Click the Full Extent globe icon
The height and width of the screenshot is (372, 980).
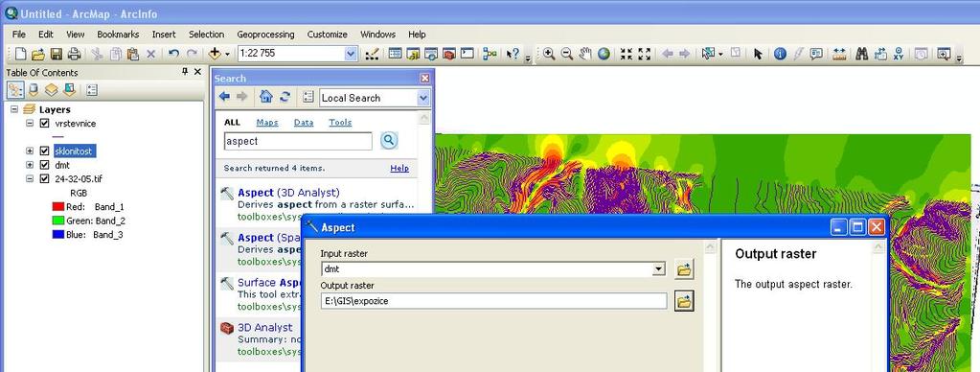click(x=604, y=54)
